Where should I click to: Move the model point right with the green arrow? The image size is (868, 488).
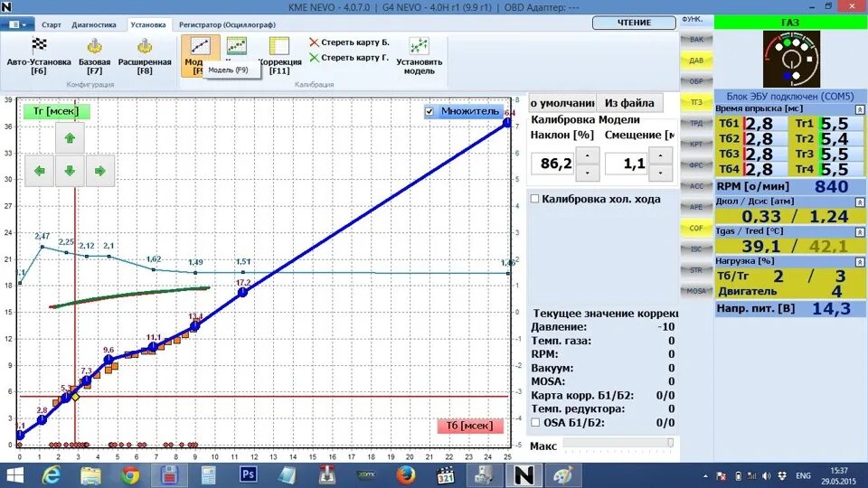pyautogui.click(x=100, y=171)
